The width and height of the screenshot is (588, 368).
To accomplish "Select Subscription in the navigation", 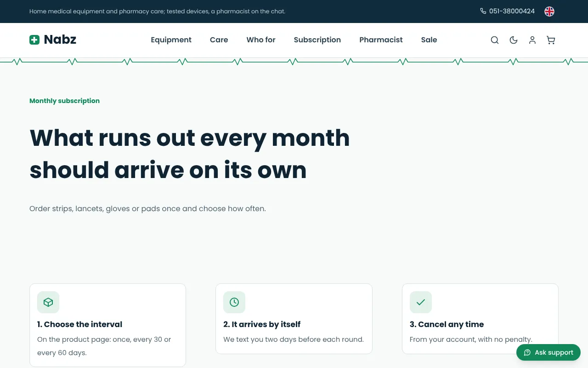I will (317, 40).
